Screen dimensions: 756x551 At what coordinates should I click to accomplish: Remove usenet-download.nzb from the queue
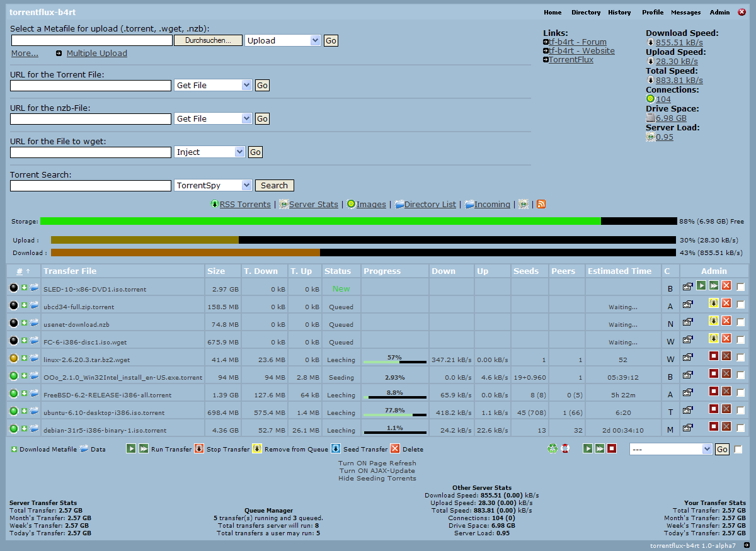713,321
